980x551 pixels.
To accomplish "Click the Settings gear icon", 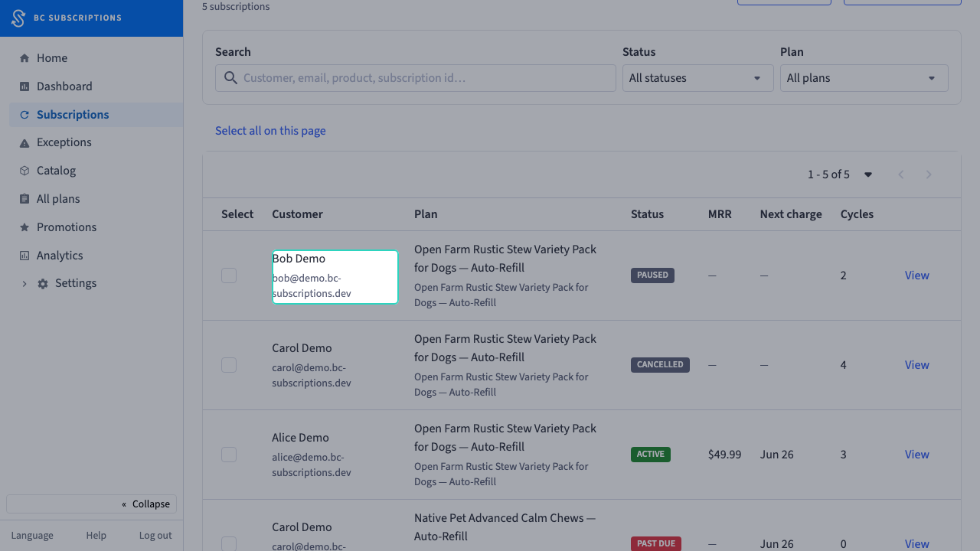I will point(43,284).
